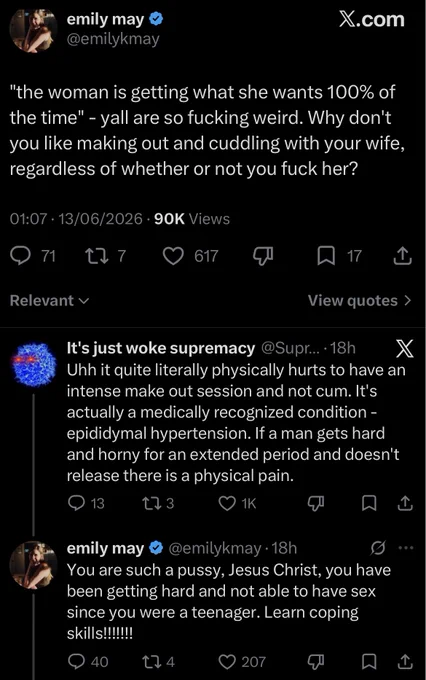Open the Relevant sort dropdown
Screen dimensions: 426x680
[49, 301]
